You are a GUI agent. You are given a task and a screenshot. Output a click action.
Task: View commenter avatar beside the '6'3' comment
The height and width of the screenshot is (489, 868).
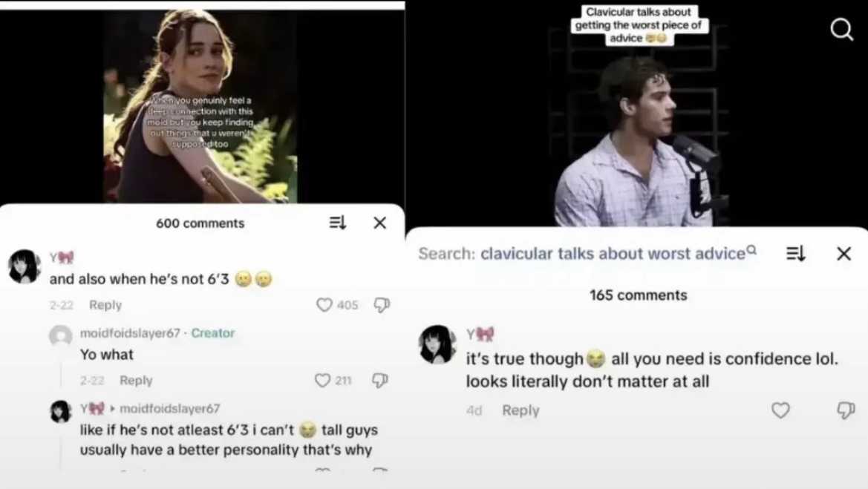tap(25, 266)
